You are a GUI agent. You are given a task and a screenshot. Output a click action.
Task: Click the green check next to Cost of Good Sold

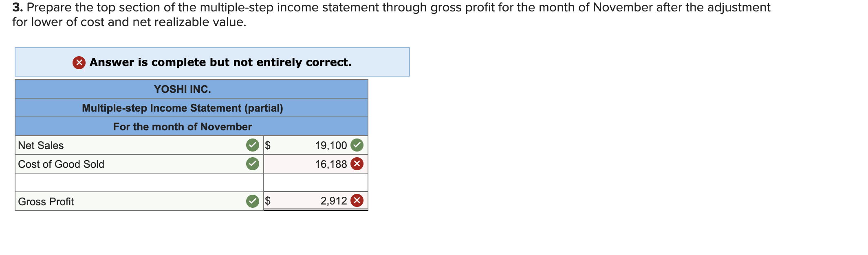click(253, 164)
